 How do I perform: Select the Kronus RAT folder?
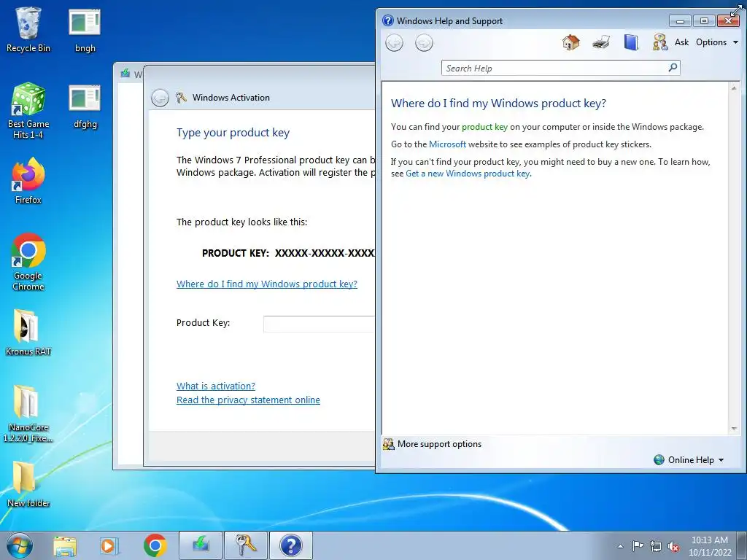(28, 332)
